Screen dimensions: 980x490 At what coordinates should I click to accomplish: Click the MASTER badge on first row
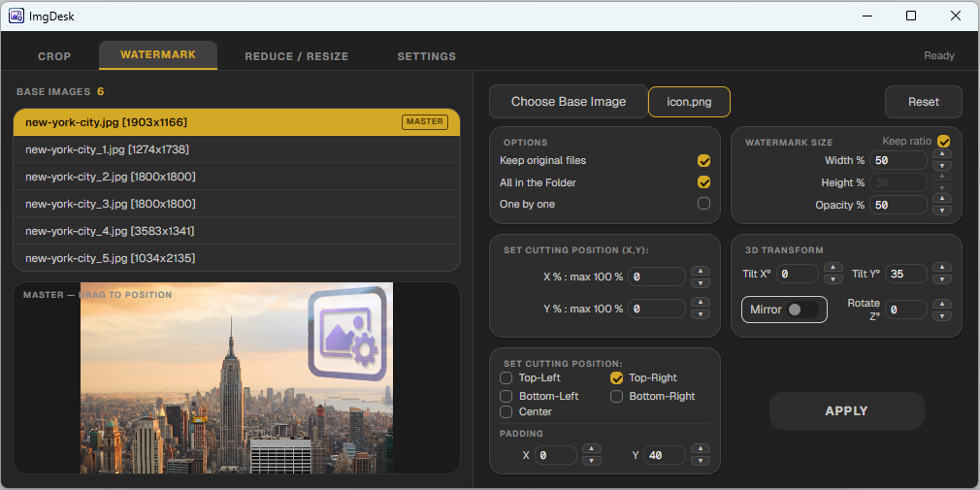pyautogui.click(x=425, y=122)
